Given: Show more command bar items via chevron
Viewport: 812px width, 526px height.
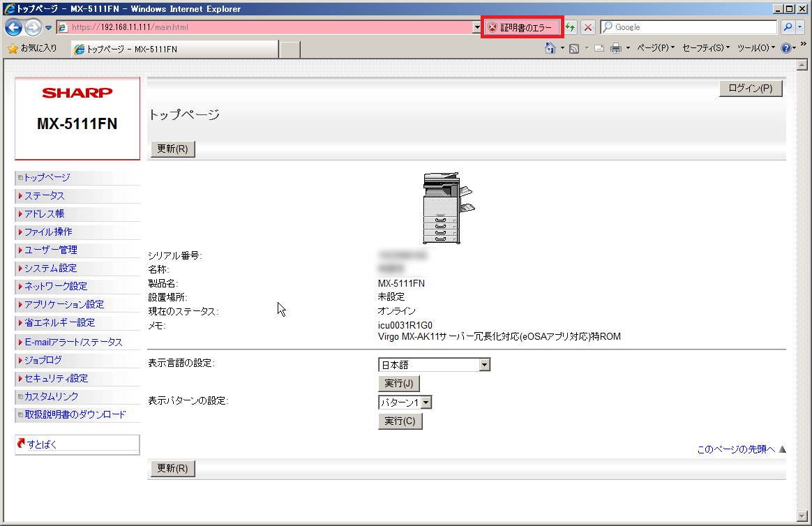Looking at the screenshot, I should tap(803, 44).
